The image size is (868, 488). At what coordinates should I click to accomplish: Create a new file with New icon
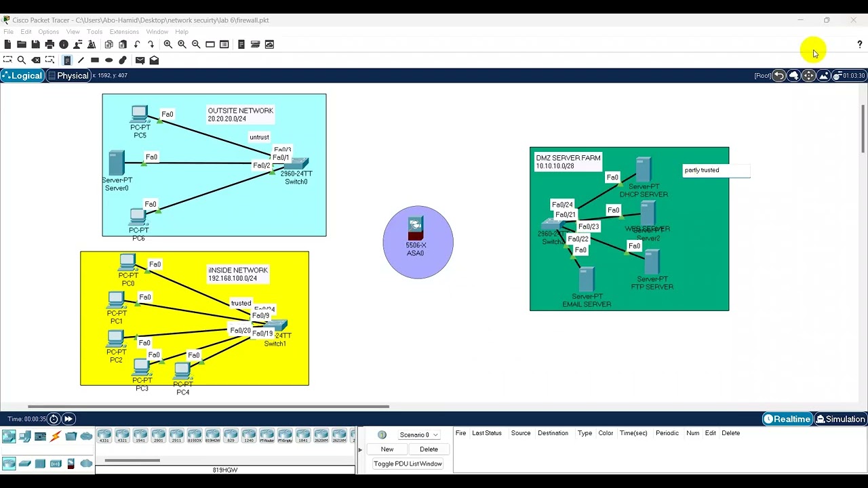[x=7, y=44]
